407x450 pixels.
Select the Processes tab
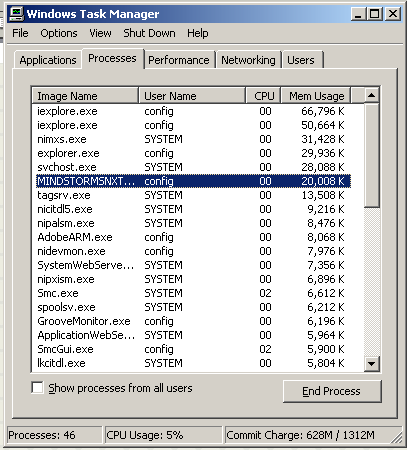tap(112, 59)
